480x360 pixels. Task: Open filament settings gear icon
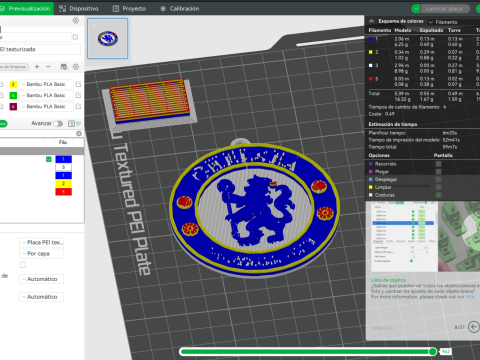(76, 67)
